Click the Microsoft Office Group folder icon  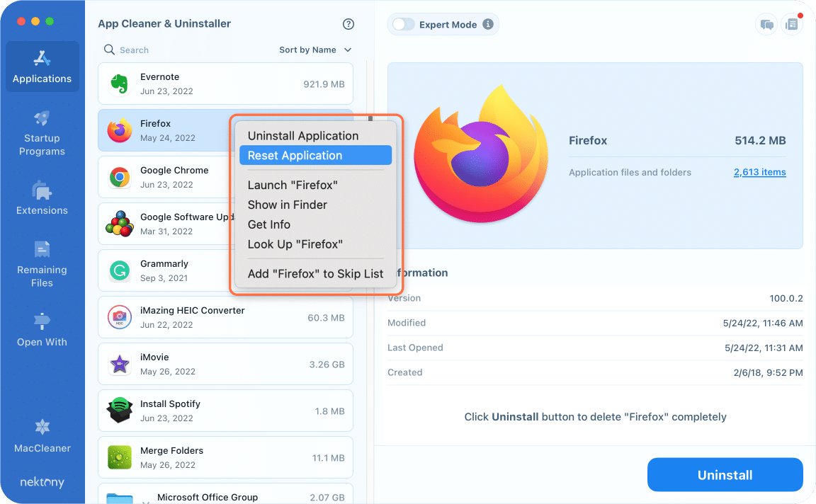pyautogui.click(x=120, y=498)
